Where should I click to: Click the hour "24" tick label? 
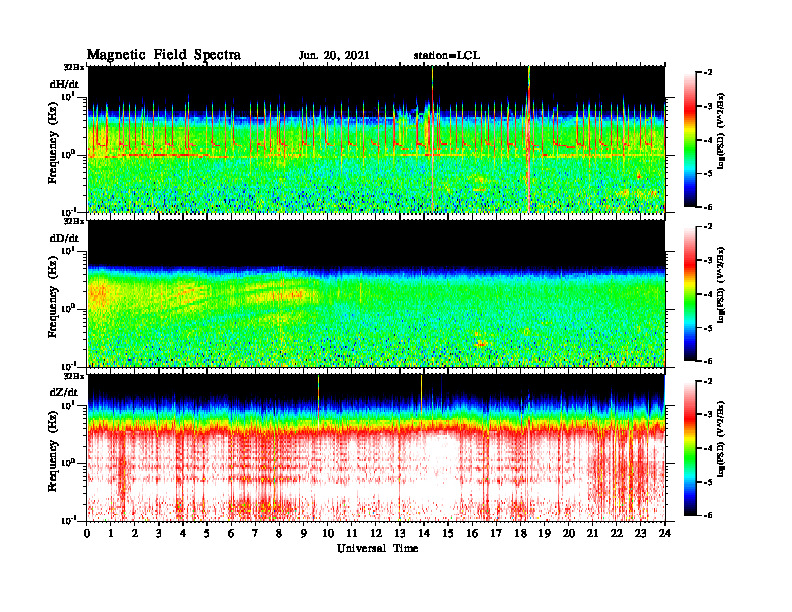665,534
